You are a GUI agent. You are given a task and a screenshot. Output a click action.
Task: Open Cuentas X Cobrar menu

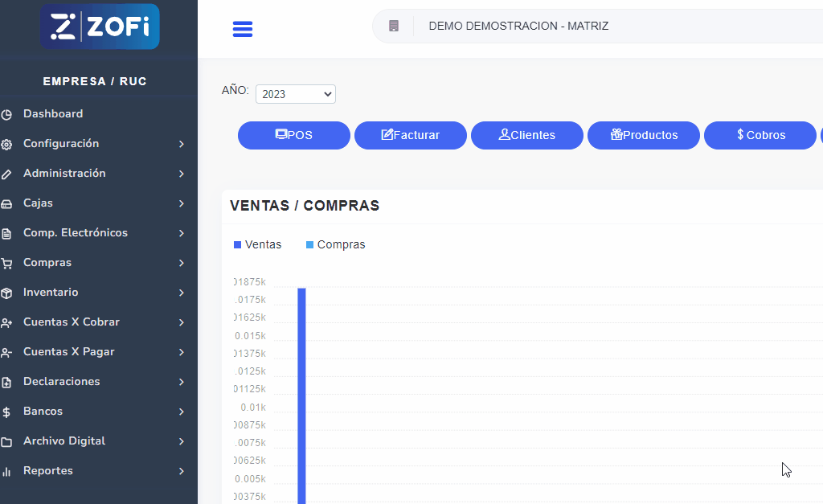click(x=72, y=322)
